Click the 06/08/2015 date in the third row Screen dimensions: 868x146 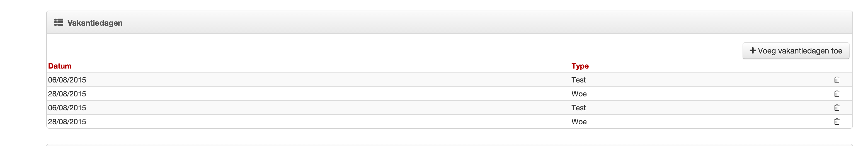pos(67,108)
